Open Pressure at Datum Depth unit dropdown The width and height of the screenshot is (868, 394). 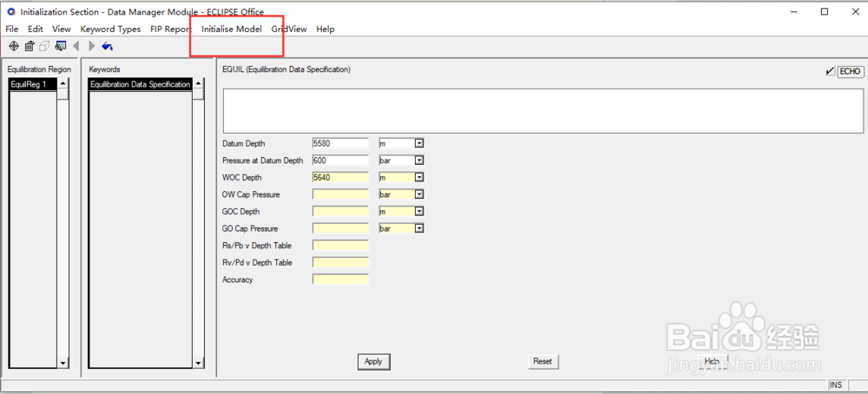[419, 161]
